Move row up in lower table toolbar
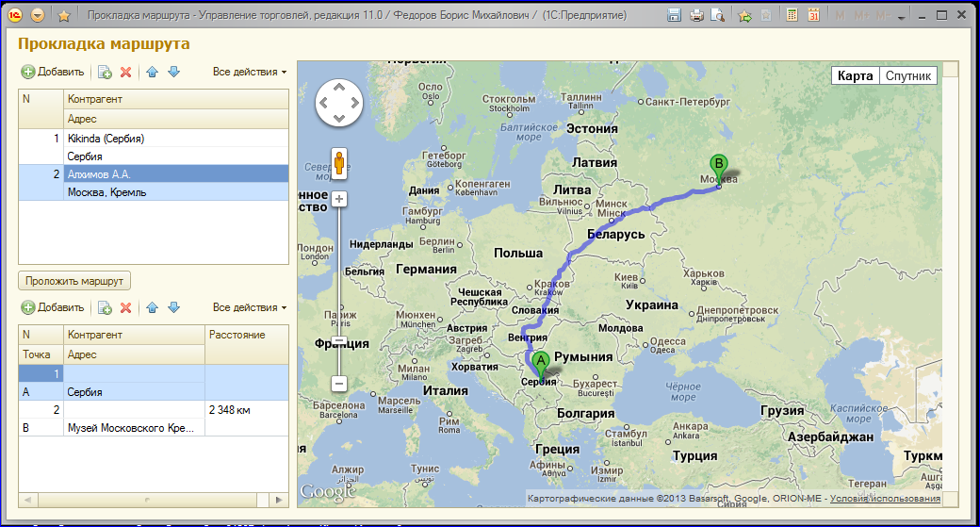The image size is (980, 527). click(152, 307)
